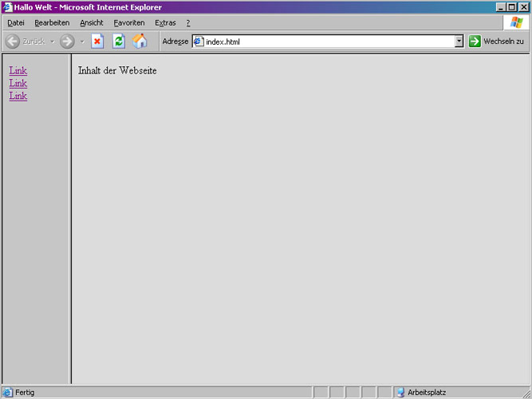Maximize the Internet Explorer window
This screenshot has height=399, width=532.
[x=511, y=7]
